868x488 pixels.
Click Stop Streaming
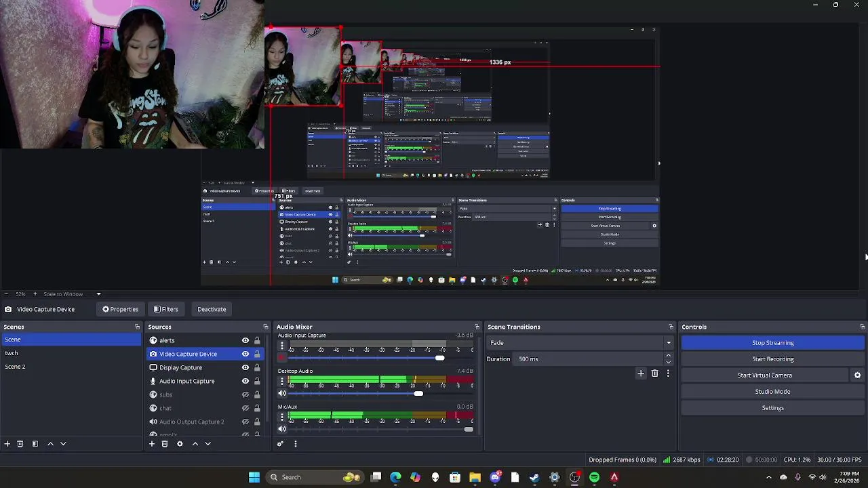click(773, 343)
